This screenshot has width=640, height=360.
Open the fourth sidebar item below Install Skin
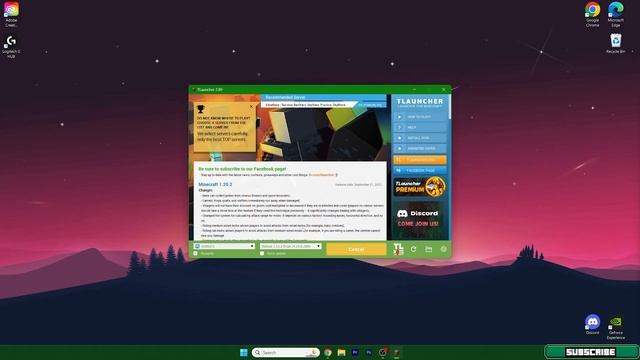point(420,149)
